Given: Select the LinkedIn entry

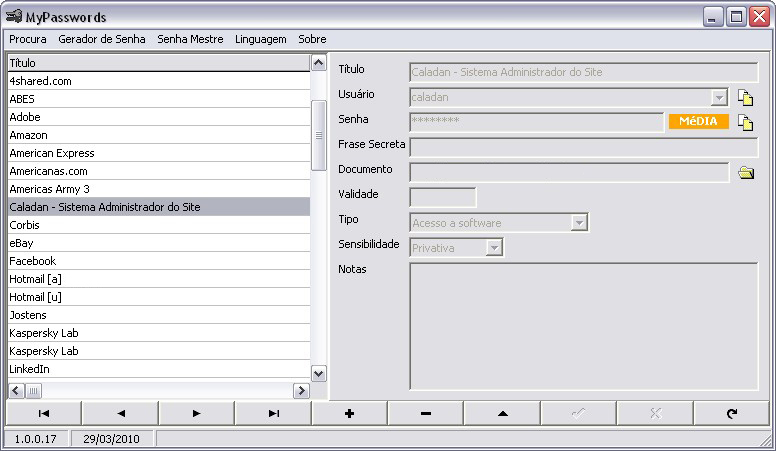Looking at the screenshot, I should tap(159, 369).
